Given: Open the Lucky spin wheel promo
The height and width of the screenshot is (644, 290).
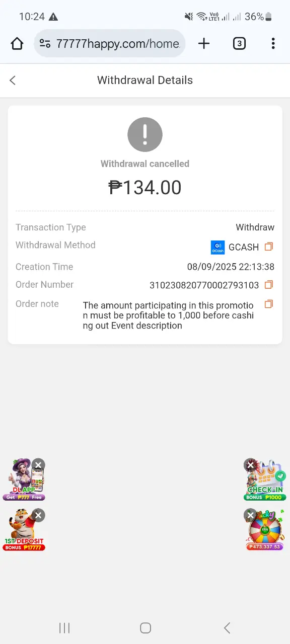Looking at the screenshot, I should [266, 532].
